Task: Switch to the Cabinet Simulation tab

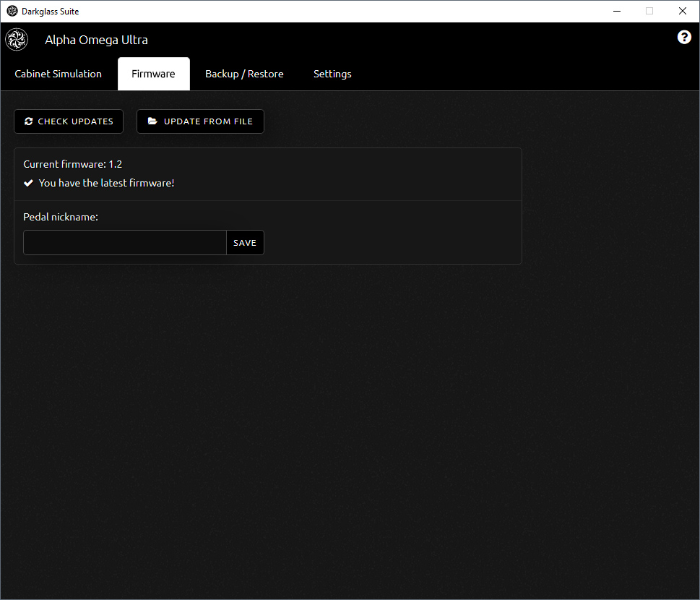Action: pyautogui.click(x=58, y=74)
